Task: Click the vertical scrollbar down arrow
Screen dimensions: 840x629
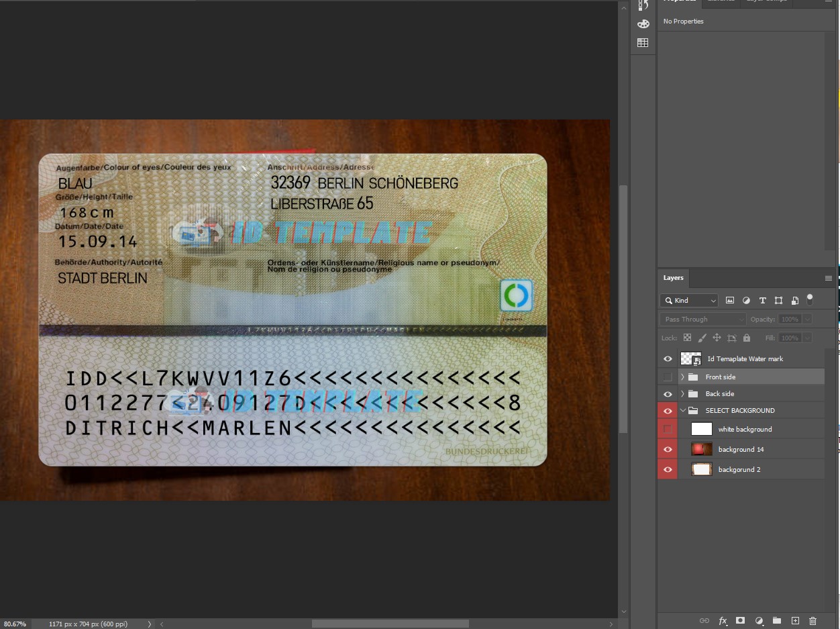Action: (x=623, y=612)
